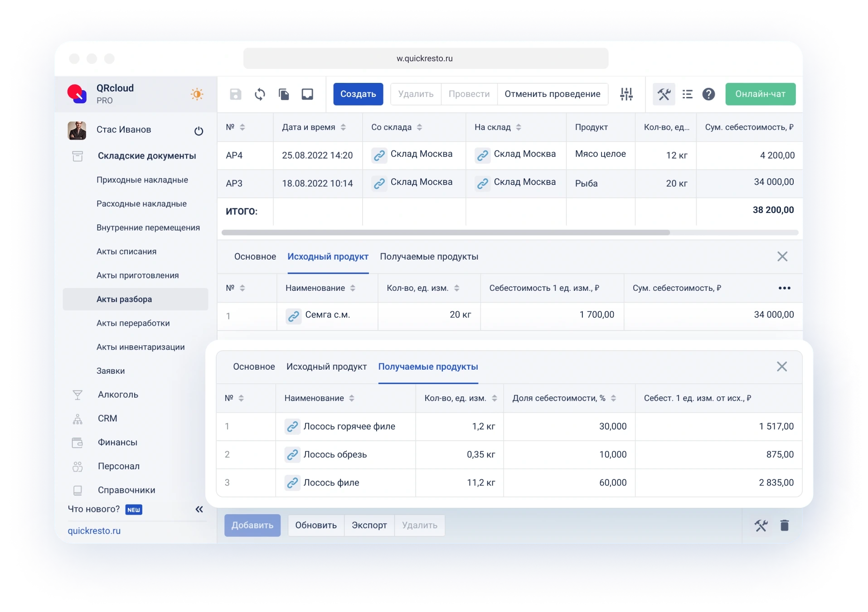Open the quickresto.ru link
The width and height of the screenshot is (868, 612).
[94, 530]
